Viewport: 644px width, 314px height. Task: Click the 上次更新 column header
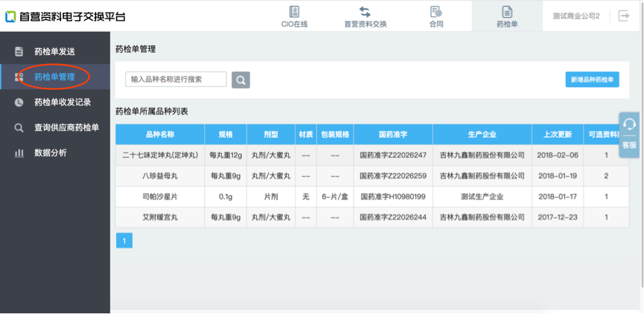coord(558,135)
